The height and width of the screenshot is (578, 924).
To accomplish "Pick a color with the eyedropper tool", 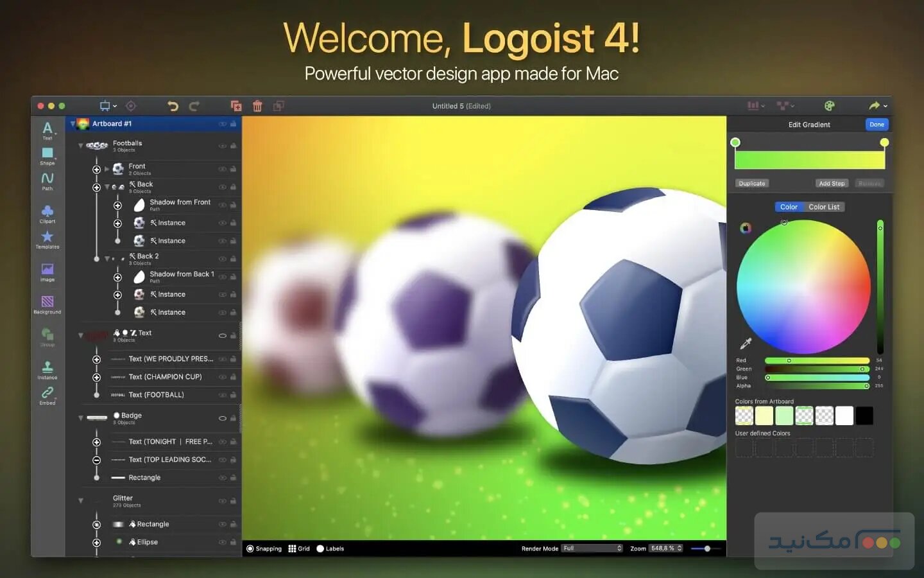I will (x=745, y=343).
